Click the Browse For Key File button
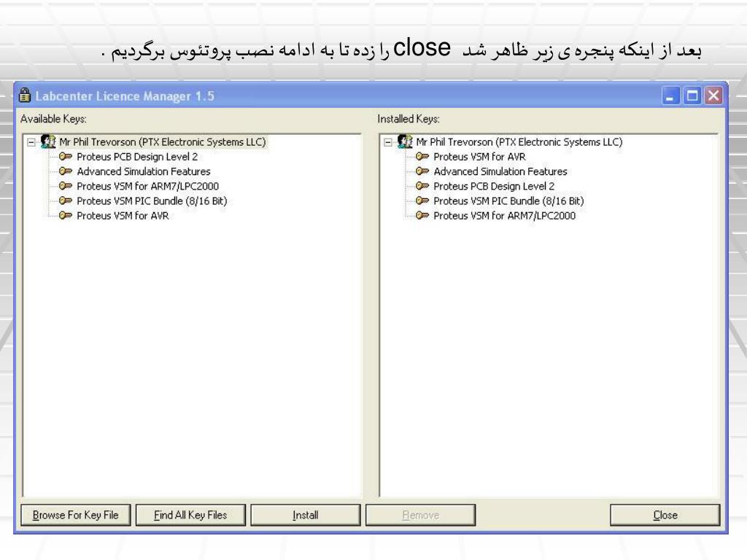The image size is (747, 560). (x=75, y=516)
